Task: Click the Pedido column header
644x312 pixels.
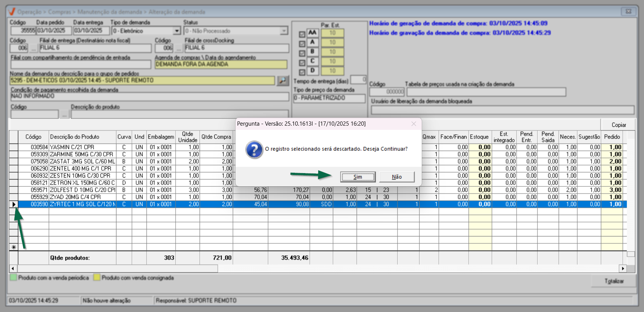Action: point(612,137)
